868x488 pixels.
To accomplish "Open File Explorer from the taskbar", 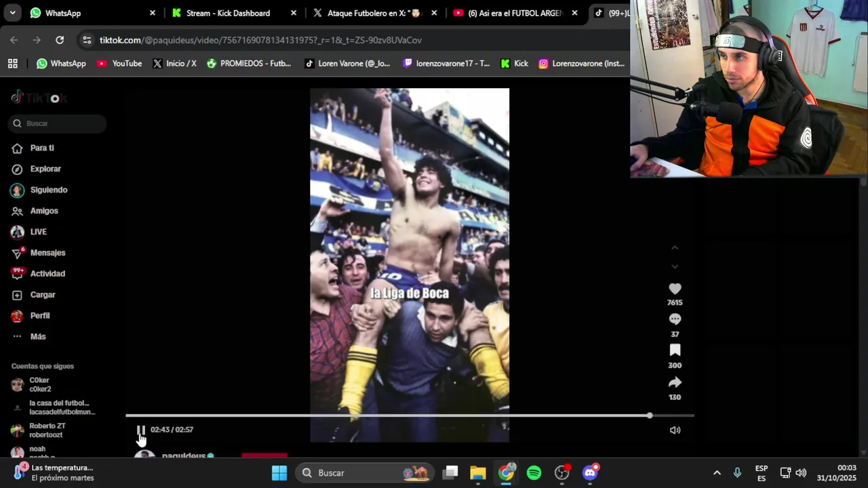I will [478, 473].
